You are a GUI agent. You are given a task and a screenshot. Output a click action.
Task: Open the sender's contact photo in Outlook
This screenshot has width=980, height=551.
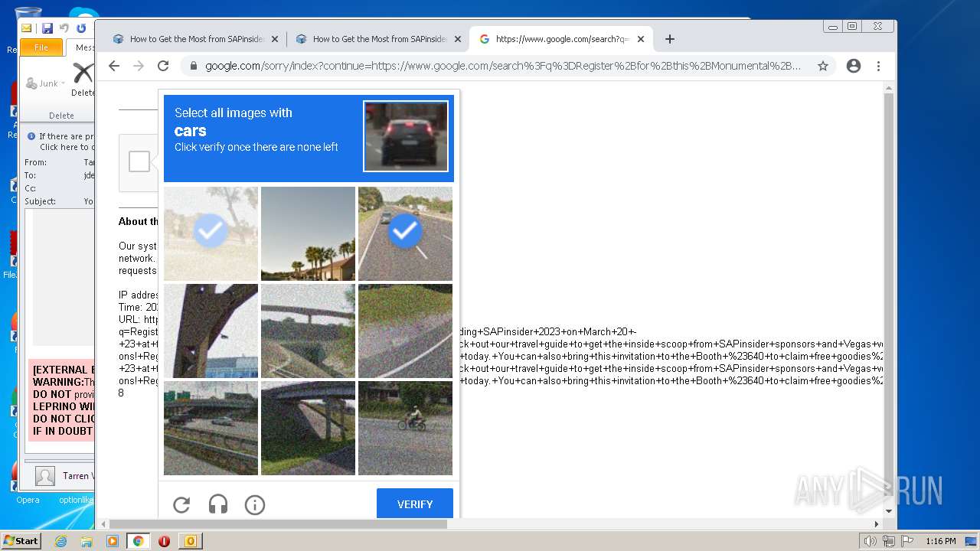click(45, 476)
